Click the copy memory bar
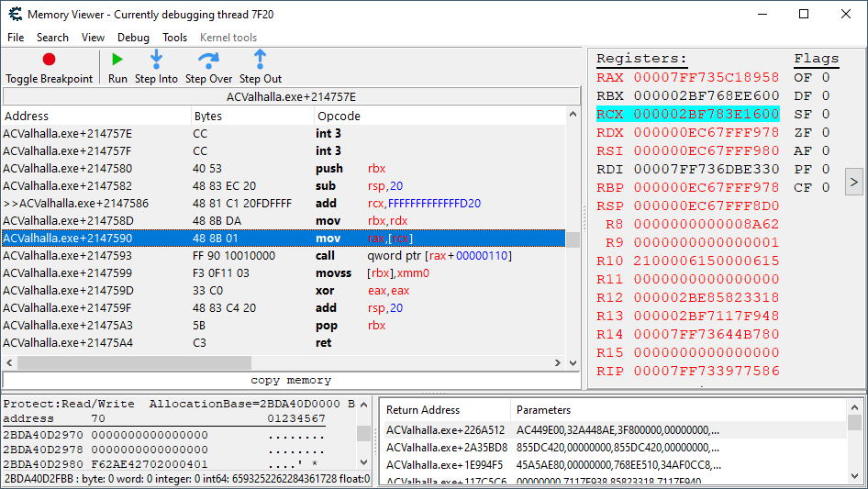The width and height of the screenshot is (868, 489). pos(291,380)
